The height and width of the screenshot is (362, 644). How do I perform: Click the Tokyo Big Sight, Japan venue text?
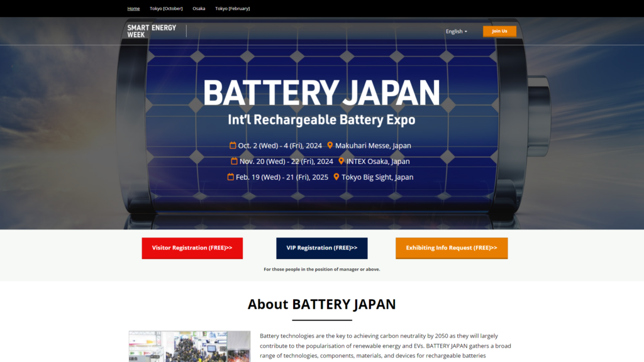pos(377,177)
